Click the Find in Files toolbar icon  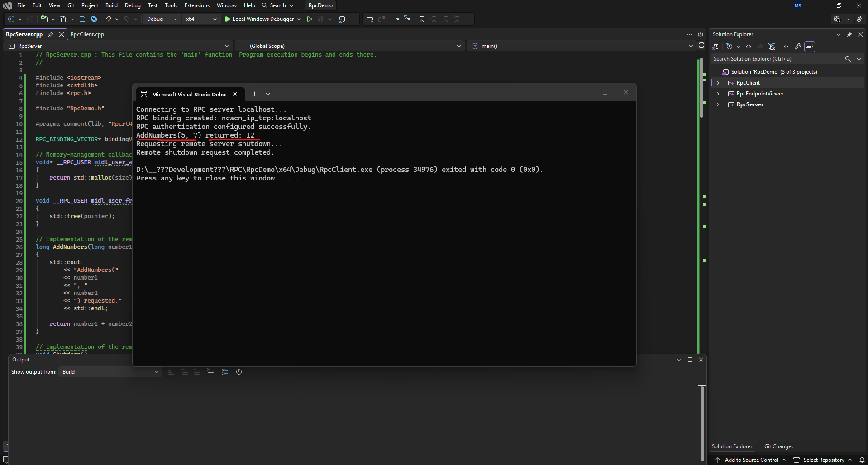point(342,19)
